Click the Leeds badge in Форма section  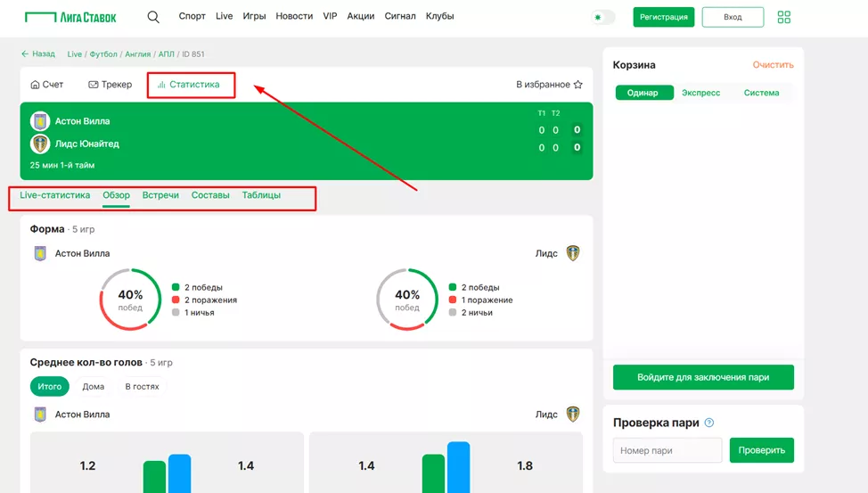pyautogui.click(x=573, y=253)
